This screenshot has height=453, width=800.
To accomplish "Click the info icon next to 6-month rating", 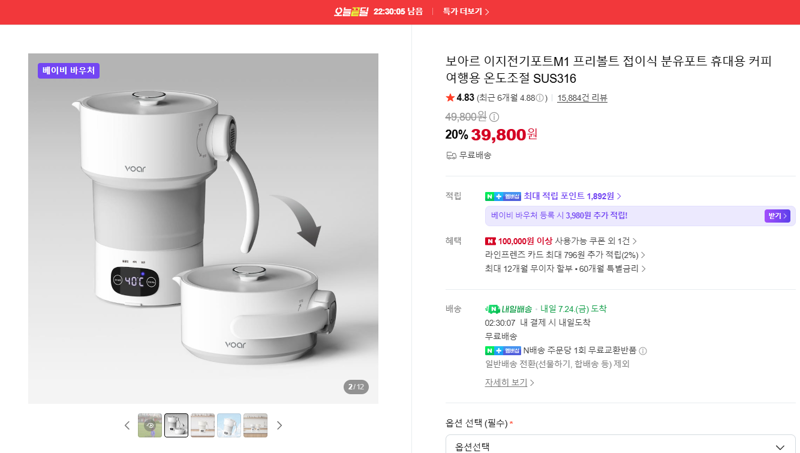I will [540, 98].
